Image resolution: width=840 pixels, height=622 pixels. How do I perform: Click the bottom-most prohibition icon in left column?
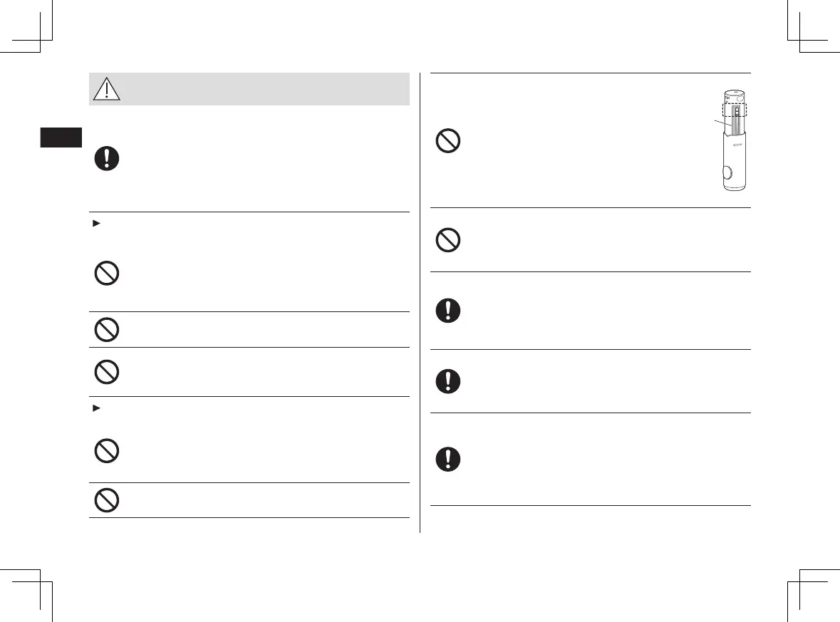point(107,500)
